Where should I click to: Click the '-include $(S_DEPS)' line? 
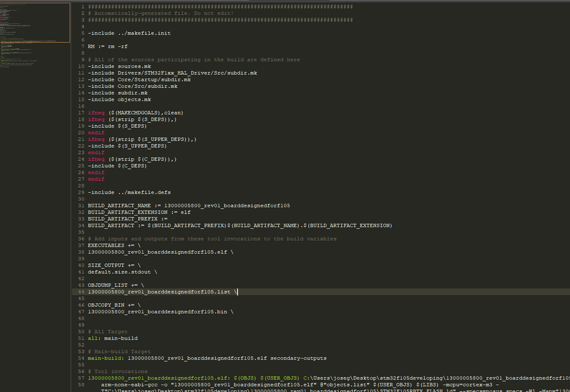point(118,126)
